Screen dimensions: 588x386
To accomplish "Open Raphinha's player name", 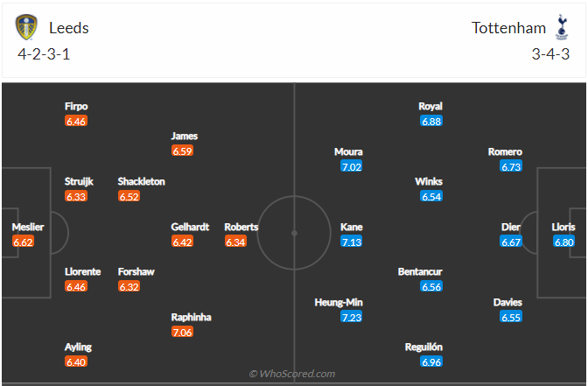I will click(191, 317).
